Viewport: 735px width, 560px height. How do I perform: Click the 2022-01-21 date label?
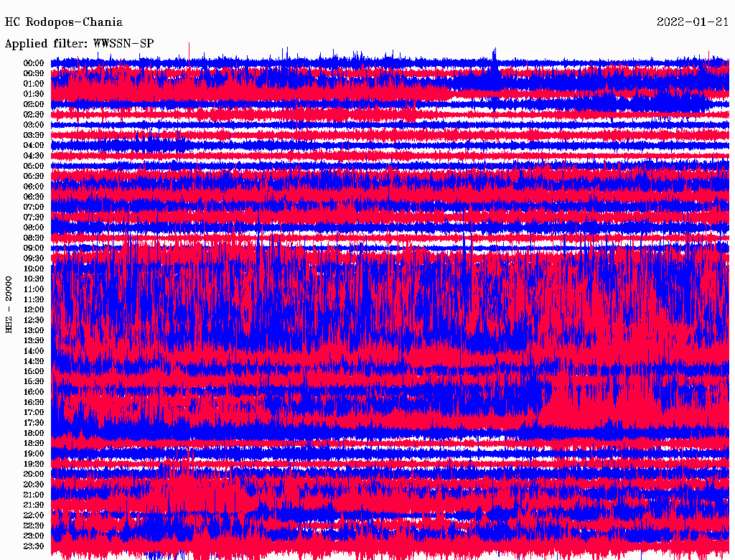click(693, 22)
